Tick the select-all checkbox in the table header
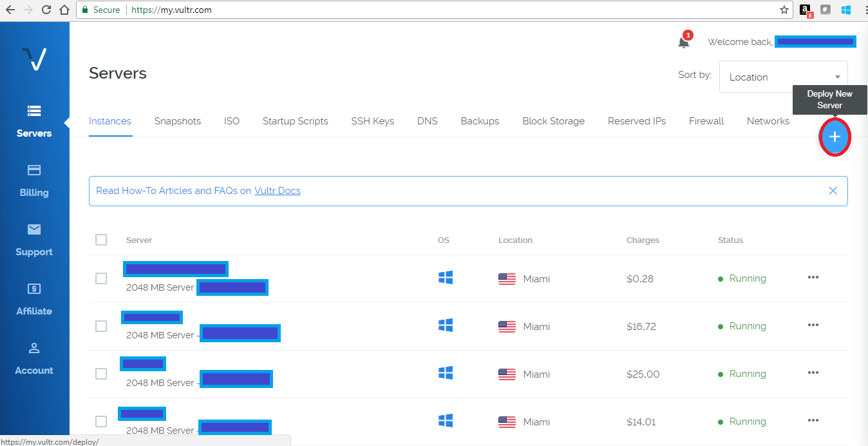Screen dimensions: 868x446 pos(101,240)
